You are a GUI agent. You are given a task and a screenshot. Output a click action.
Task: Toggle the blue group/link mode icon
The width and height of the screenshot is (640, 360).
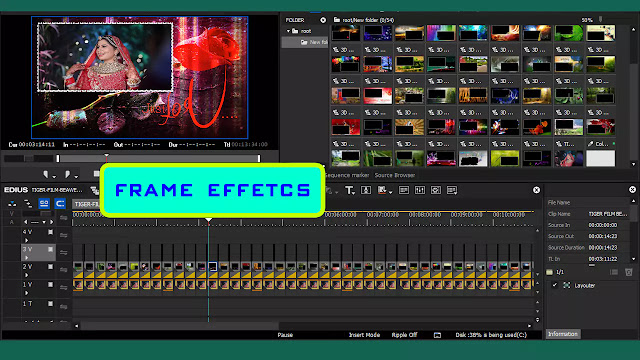pyautogui.click(x=44, y=203)
